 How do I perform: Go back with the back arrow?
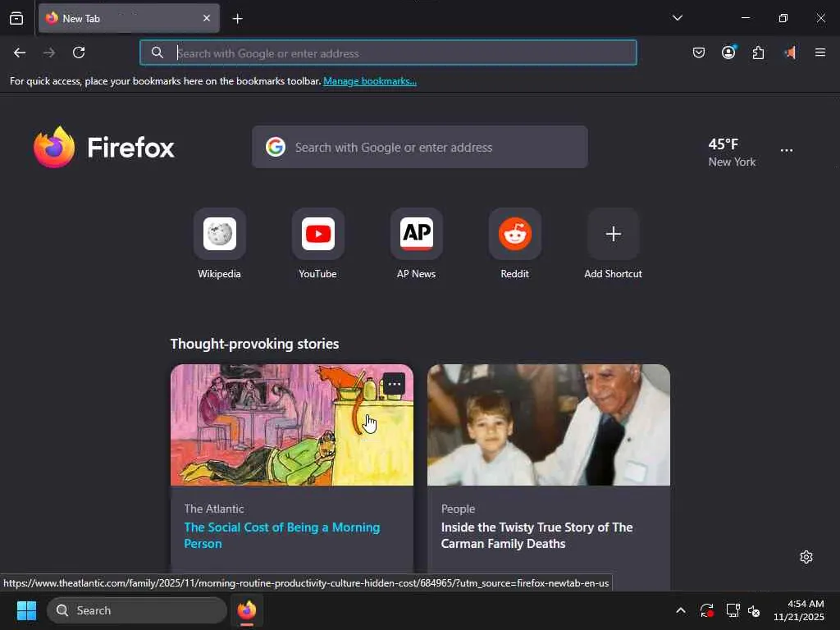pos(20,52)
